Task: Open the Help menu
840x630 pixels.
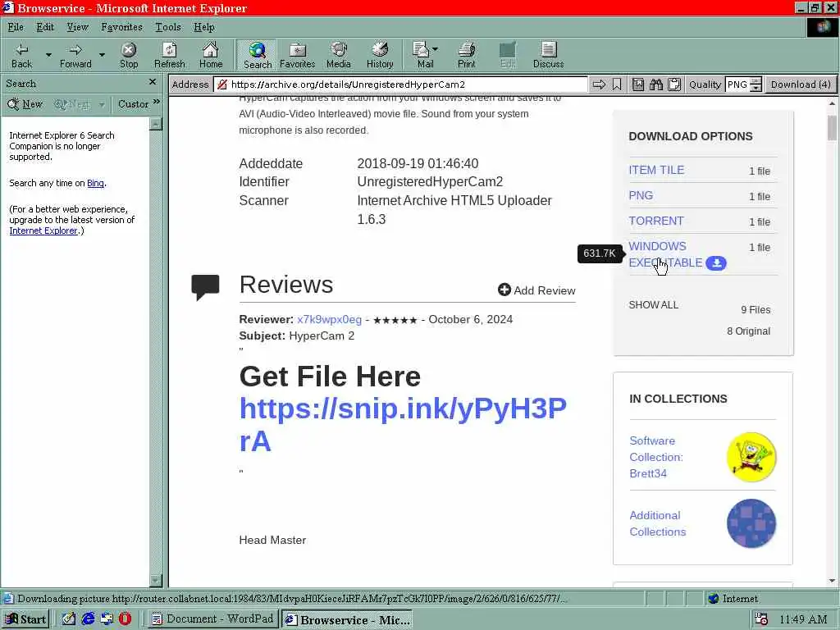Action: pyautogui.click(x=204, y=27)
